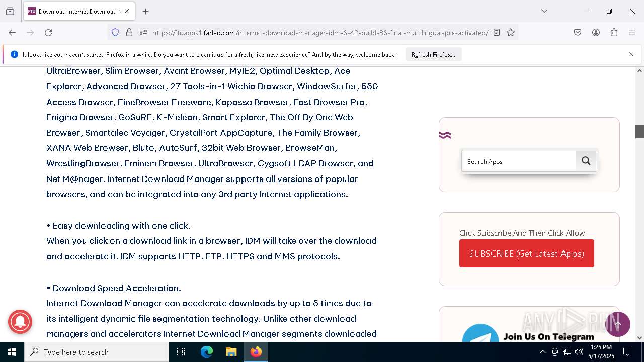Click the scroll-to-top arrow button
This screenshot has height=362, width=644.
click(x=618, y=324)
